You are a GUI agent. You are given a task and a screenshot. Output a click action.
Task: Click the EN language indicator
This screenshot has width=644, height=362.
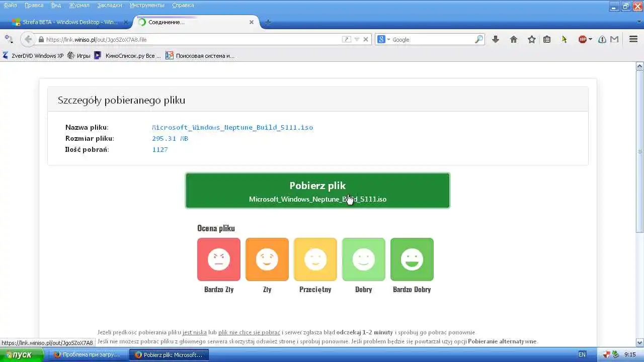(582, 354)
